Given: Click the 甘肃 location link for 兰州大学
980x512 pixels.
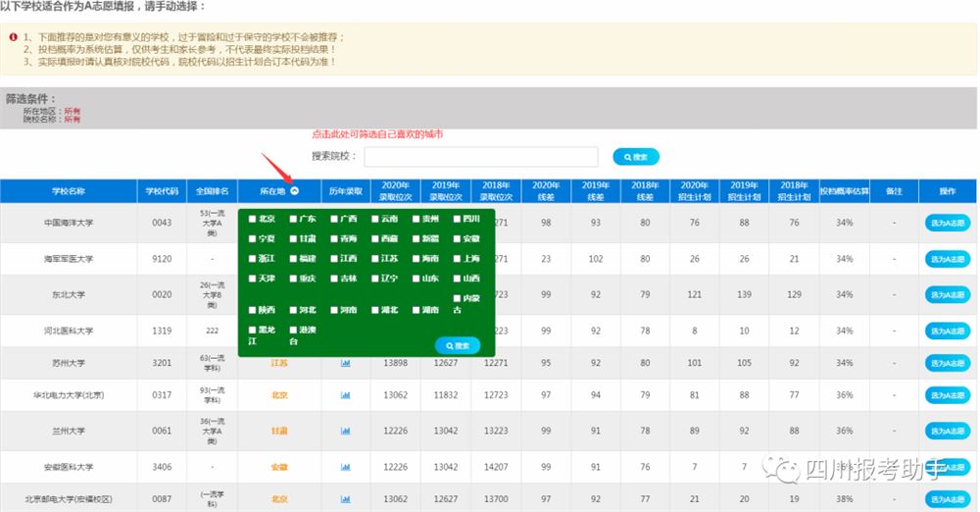Looking at the screenshot, I should coord(279,431).
